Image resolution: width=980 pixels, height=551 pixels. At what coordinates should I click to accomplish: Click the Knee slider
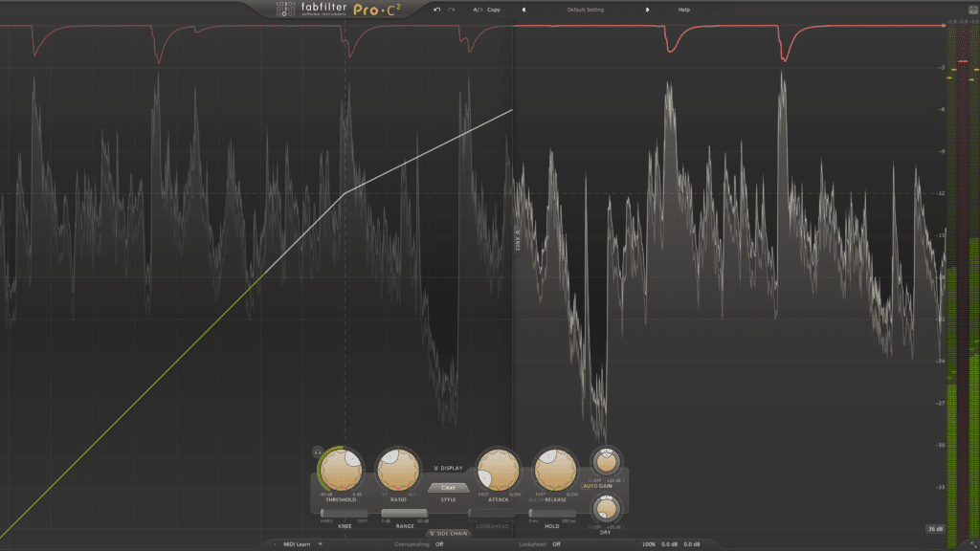click(345, 514)
